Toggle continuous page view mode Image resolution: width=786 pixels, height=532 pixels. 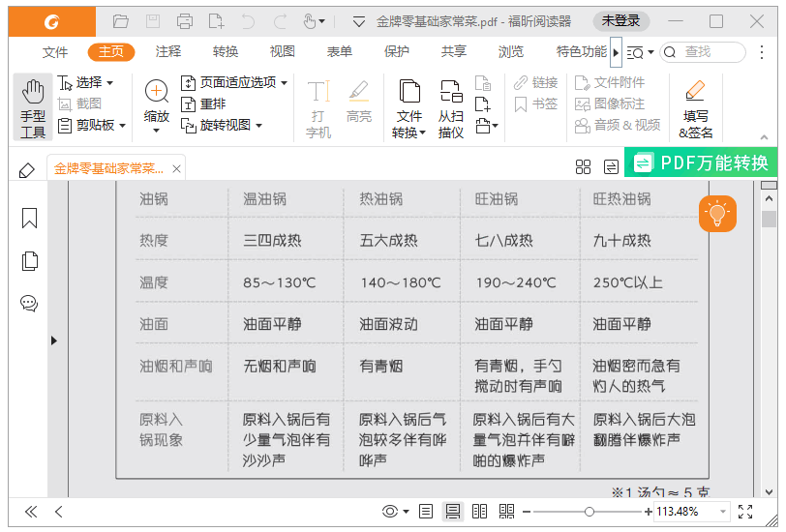coord(453,512)
